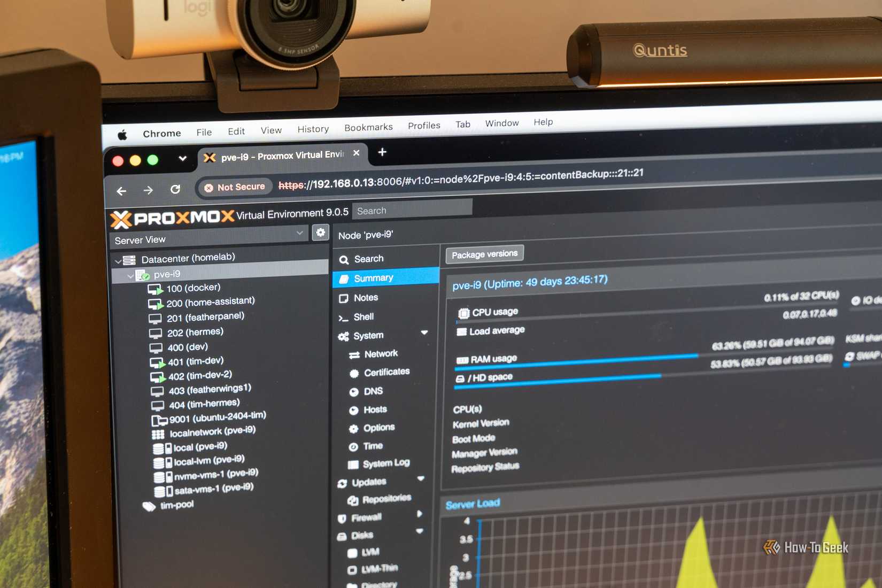Click the Proxmox logo

(x=172, y=218)
